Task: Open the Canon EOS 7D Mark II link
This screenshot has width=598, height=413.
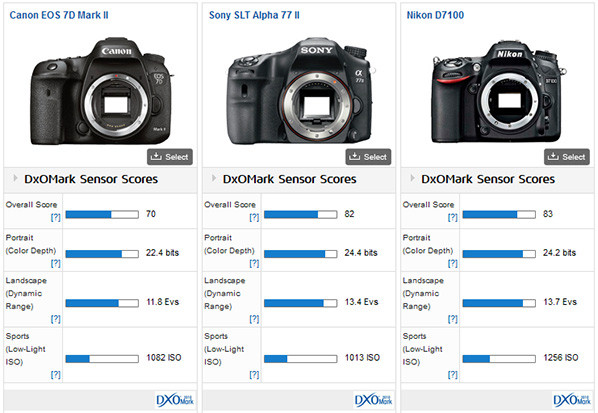Action: pos(59,15)
